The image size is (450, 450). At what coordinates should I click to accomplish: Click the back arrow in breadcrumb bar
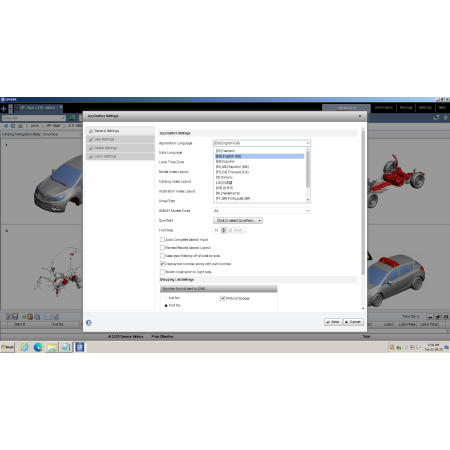click(6, 126)
